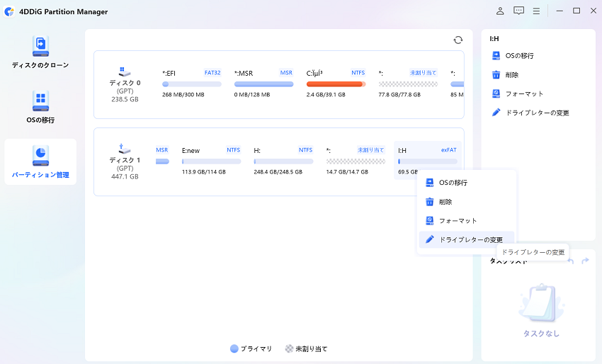Choose ドライブレターの変更 from the context menu

[466, 239]
